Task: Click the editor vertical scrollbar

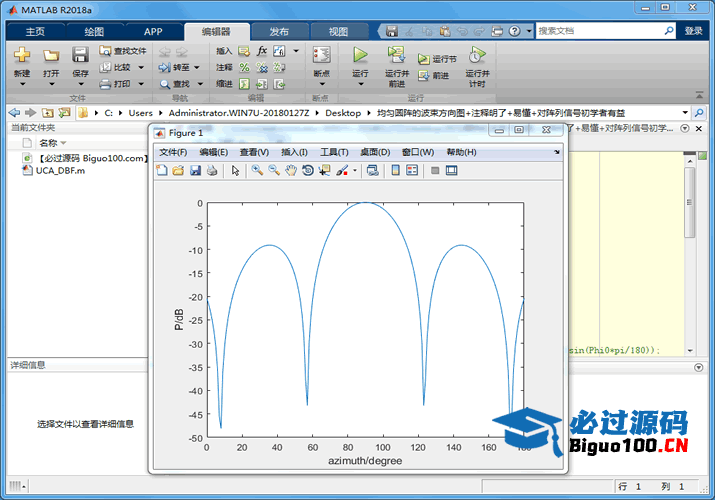Action: tap(689, 200)
